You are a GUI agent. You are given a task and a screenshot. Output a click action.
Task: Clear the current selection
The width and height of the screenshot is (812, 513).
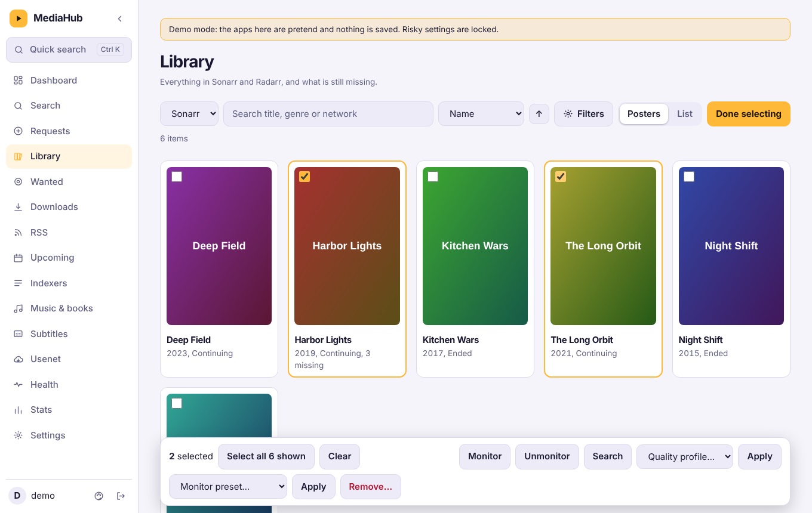coord(340,456)
